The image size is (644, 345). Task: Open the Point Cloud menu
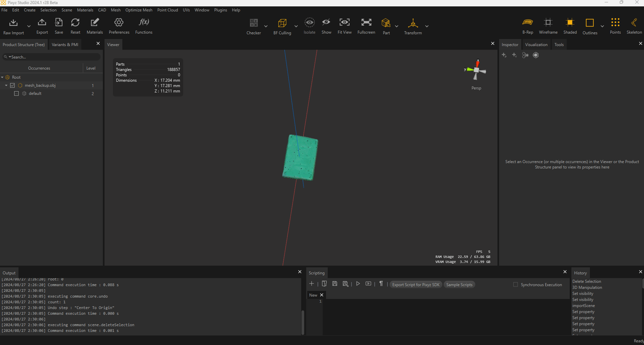pos(168,10)
